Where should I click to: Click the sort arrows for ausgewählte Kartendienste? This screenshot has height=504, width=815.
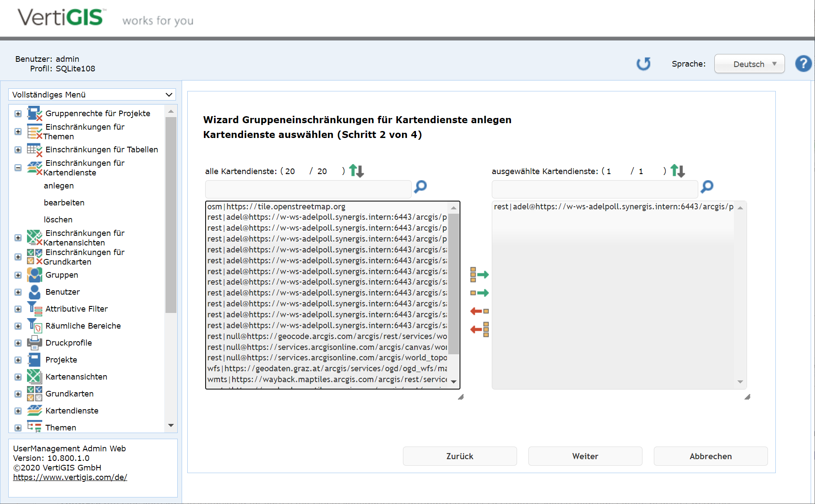677,171
